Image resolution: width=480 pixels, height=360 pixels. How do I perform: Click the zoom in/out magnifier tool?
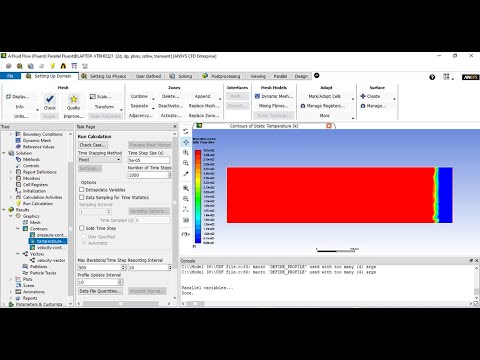(x=186, y=153)
